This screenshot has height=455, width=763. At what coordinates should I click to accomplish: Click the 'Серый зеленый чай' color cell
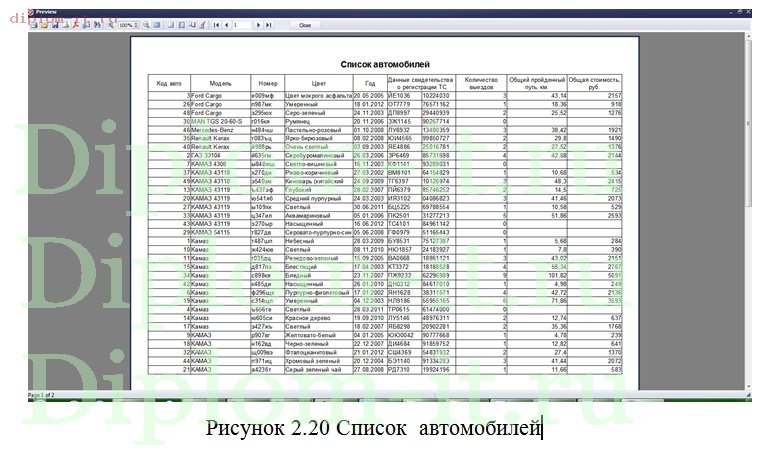click(319, 369)
